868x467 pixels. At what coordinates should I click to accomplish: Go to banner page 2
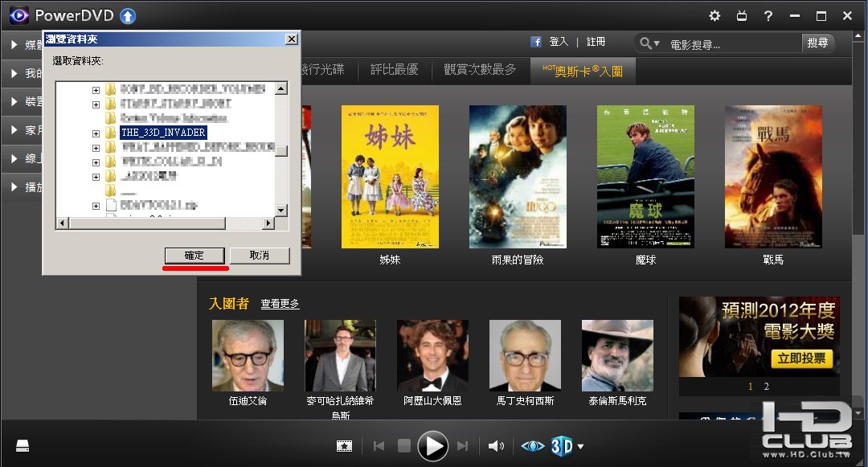[766, 386]
